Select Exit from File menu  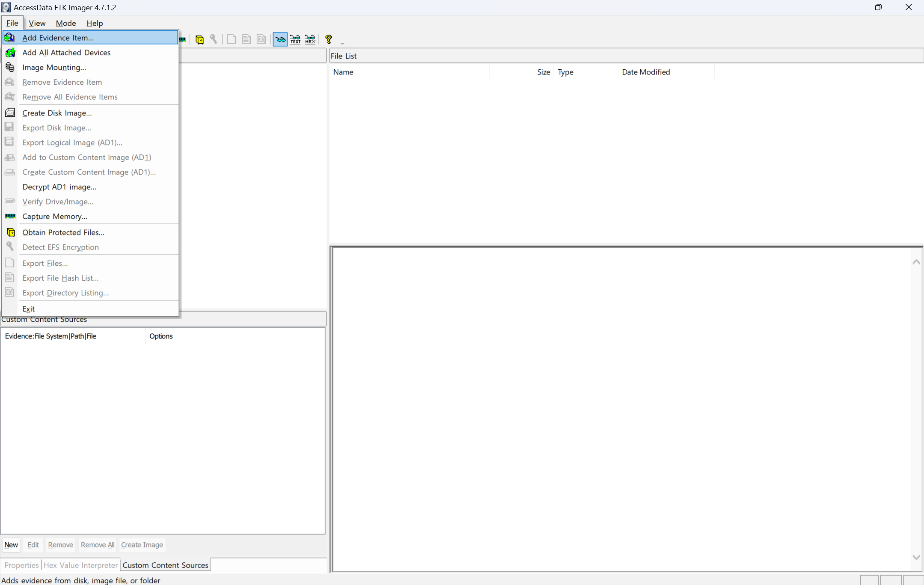(x=29, y=309)
